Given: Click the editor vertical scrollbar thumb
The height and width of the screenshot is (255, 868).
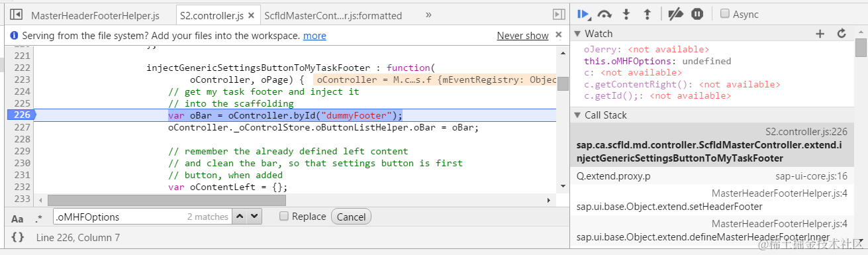Looking at the screenshot, I should coord(563,83).
